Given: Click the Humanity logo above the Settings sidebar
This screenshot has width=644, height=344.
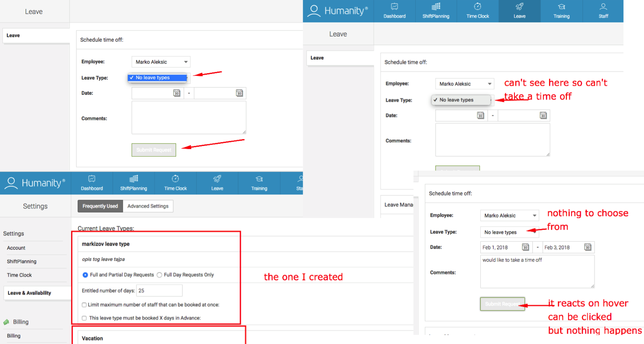Looking at the screenshot, I should (35, 183).
